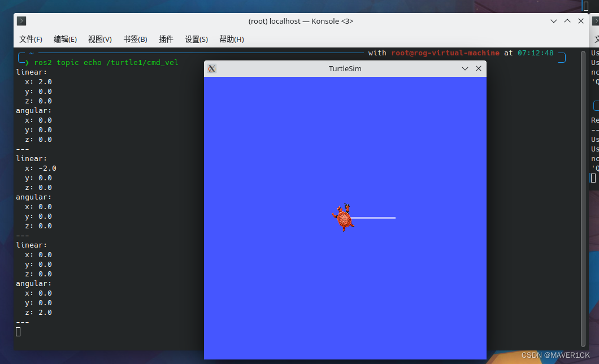Viewport: 599px width, 364px height.
Task: Close the Konsole <3> window
Action: coord(581,21)
